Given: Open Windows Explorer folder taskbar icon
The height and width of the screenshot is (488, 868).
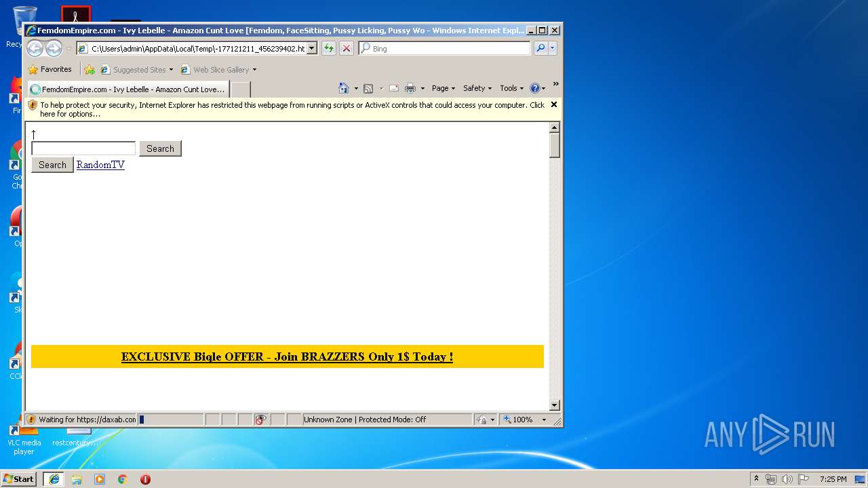Looking at the screenshot, I should click(x=77, y=479).
